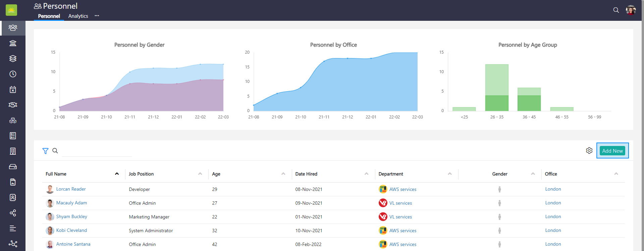This screenshot has width=644, height=251.
Task: Switch to the Analytics tab
Action: tap(78, 16)
